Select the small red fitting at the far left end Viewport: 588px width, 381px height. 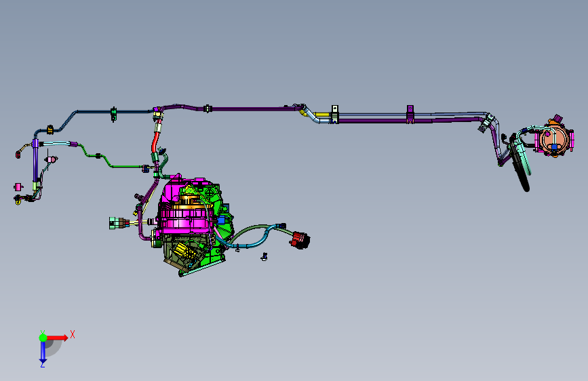[x=18, y=155]
